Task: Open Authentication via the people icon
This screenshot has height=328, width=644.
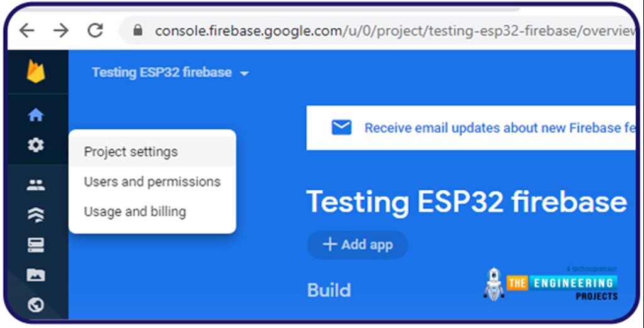Action: point(36,185)
